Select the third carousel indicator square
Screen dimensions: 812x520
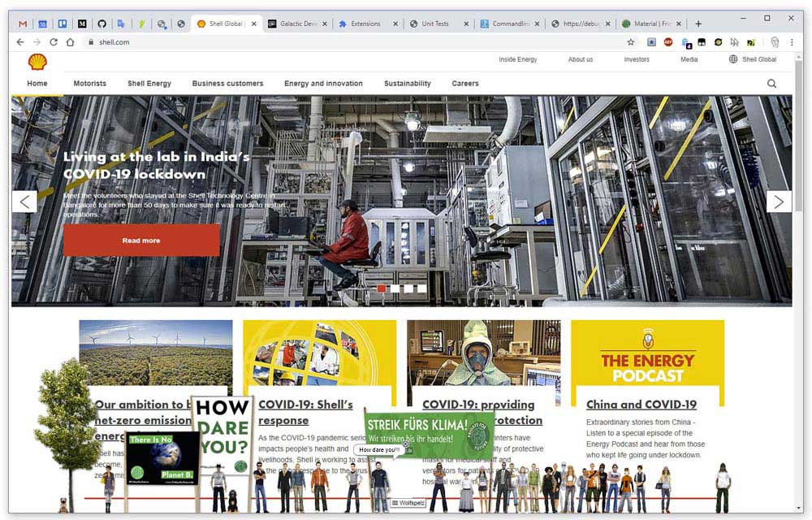point(408,288)
